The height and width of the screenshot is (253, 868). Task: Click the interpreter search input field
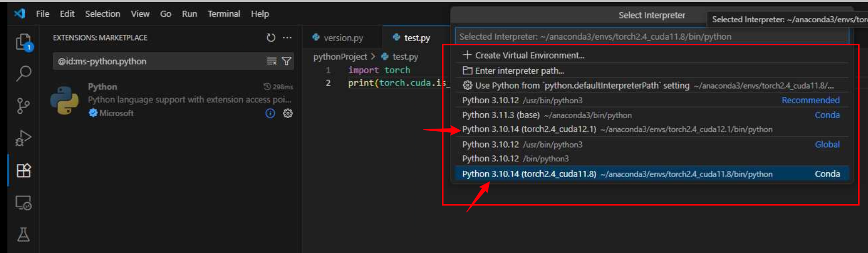tap(651, 36)
